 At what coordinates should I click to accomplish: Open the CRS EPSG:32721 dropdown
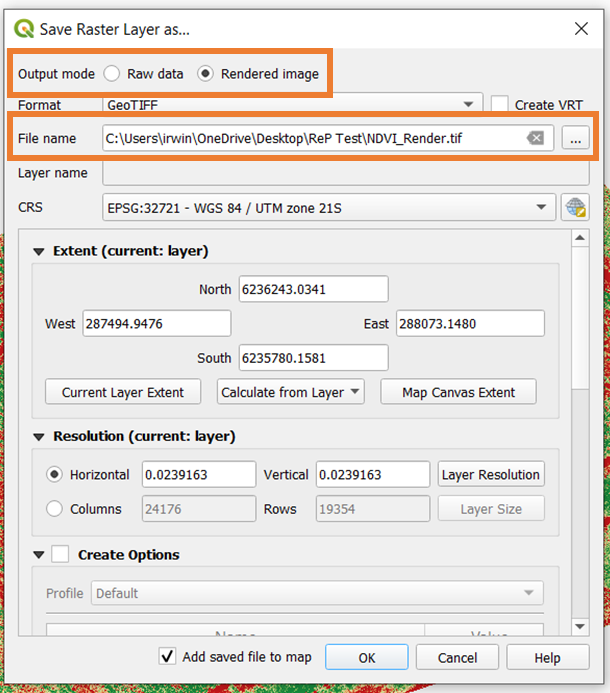click(x=329, y=207)
